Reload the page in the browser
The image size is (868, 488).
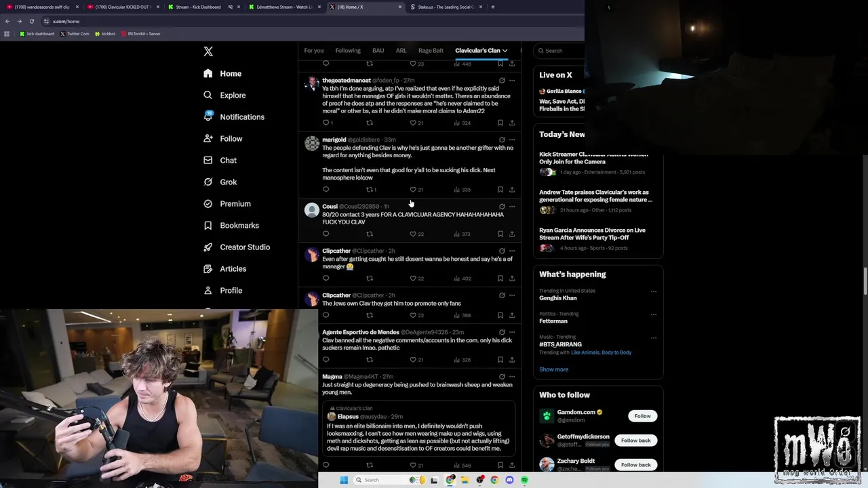(x=31, y=21)
